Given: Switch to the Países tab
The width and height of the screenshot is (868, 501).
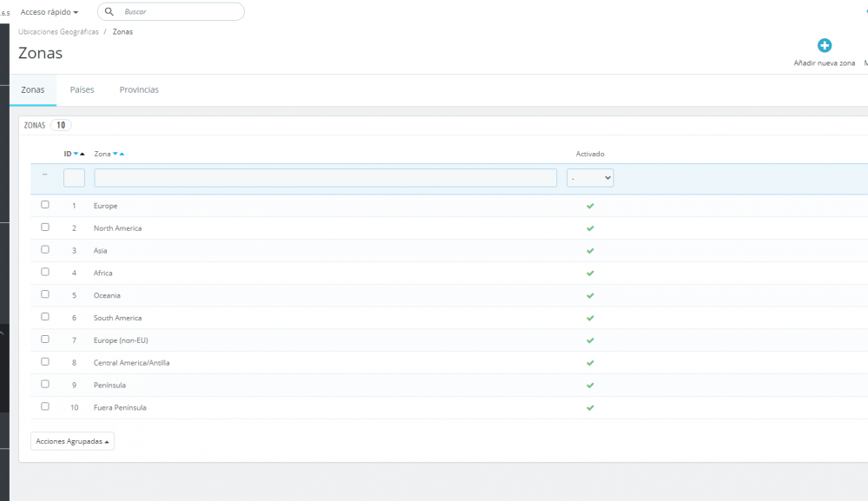Looking at the screenshot, I should [x=82, y=89].
